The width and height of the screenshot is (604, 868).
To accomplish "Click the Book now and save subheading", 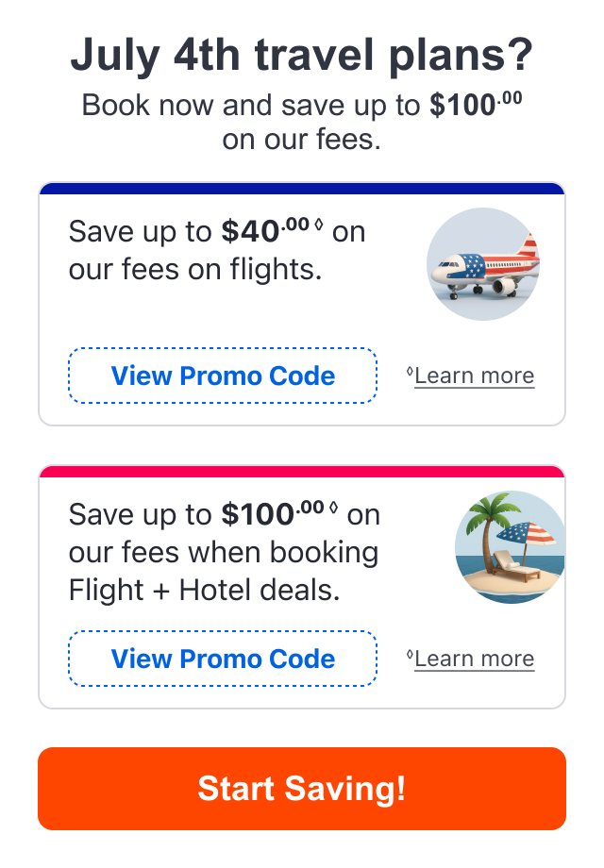I will point(302,122).
